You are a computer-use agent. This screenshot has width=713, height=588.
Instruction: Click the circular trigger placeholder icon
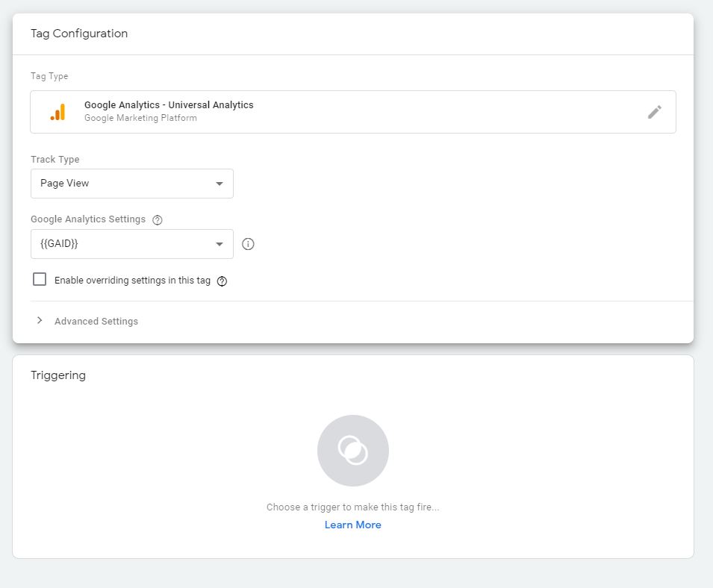point(353,450)
